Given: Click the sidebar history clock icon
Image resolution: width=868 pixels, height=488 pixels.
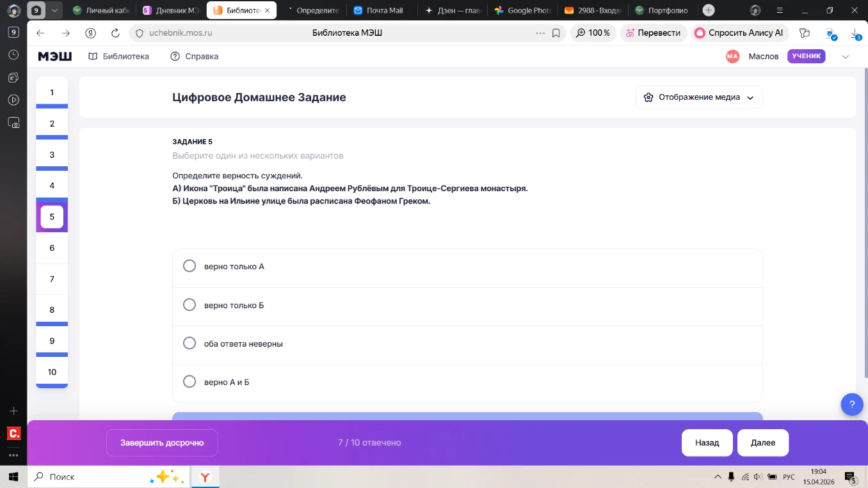Looking at the screenshot, I should (13, 55).
